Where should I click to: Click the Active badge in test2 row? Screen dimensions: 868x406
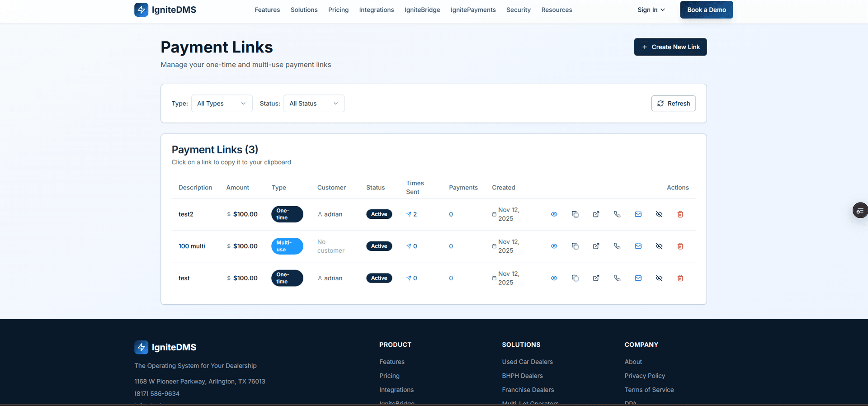point(379,214)
